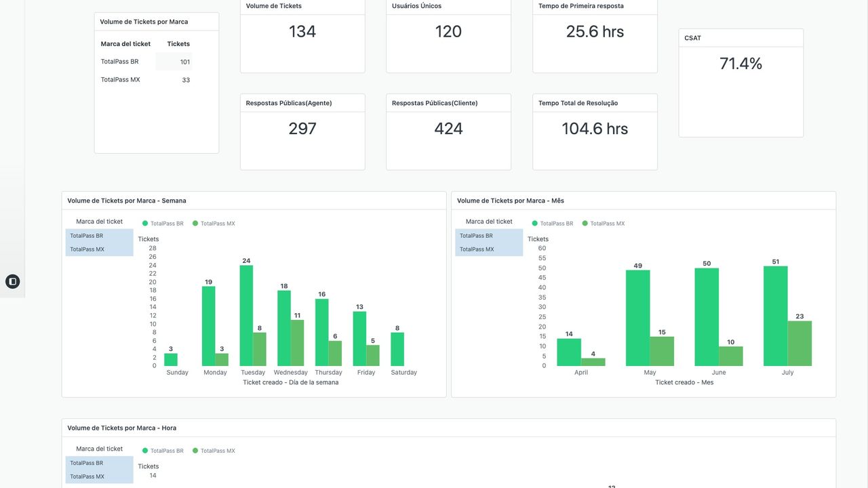Click the Wednesday TotalPass MX bar showing 11
The image size is (868, 488).
coord(298,343)
